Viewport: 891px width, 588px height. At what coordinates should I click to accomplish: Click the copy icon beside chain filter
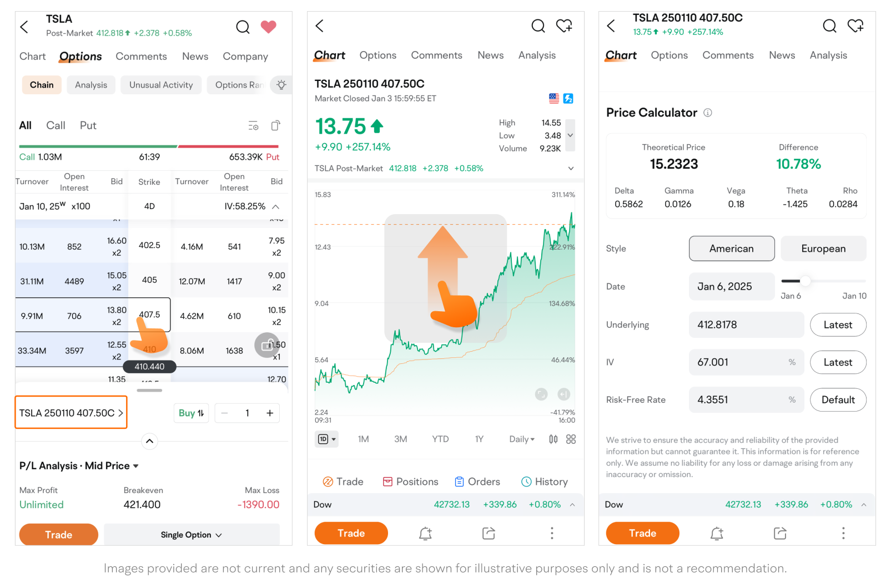click(275, 126)
